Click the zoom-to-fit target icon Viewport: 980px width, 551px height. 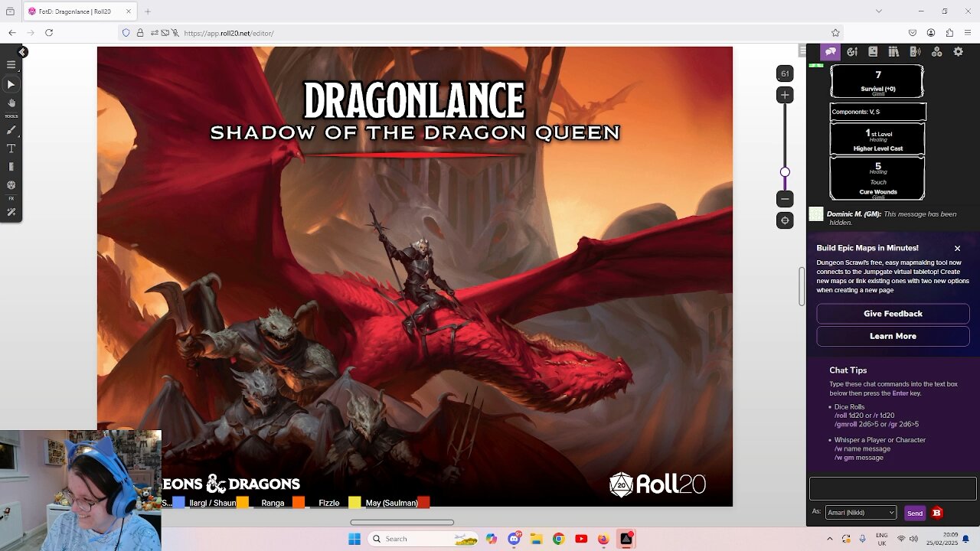pyautogui.click(x=785, y=221)
